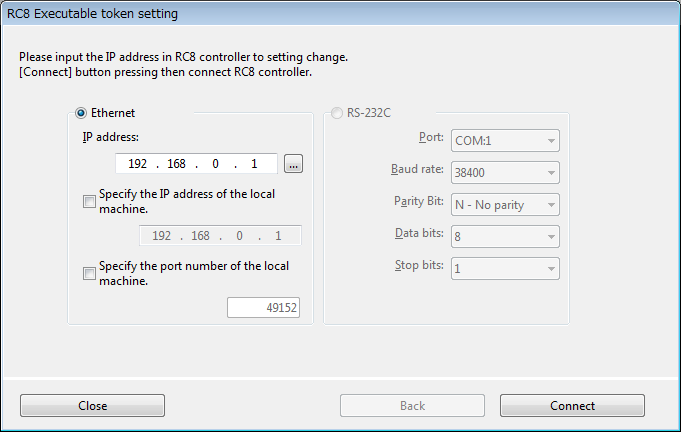Click the local port number field 49152

264,308
